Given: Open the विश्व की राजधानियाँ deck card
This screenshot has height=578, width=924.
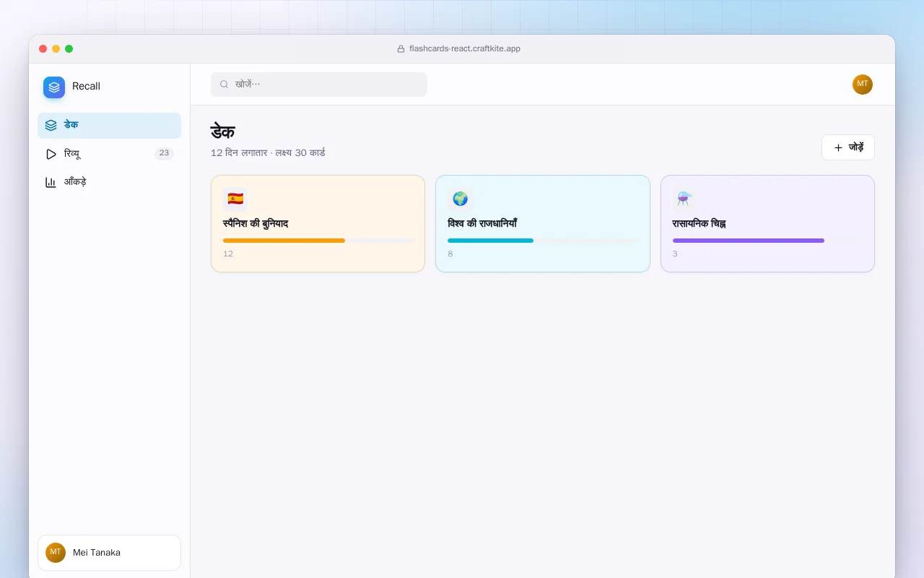Looking at the screenshot, I should pos(543,224).
